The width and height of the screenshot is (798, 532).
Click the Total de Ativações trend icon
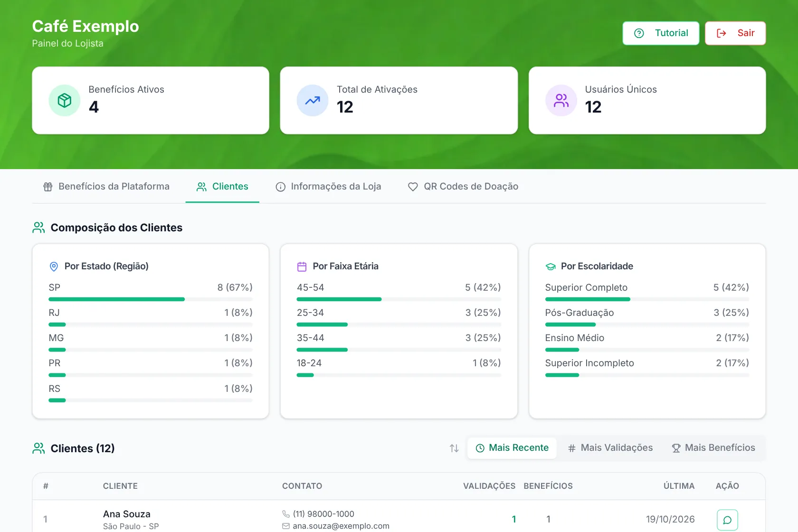pyautogui.click(x=313, y=100)
